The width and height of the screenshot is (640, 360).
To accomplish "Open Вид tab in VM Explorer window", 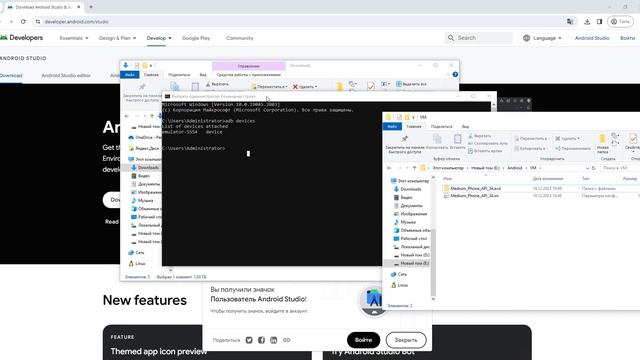I will click(x=465, y=127).
